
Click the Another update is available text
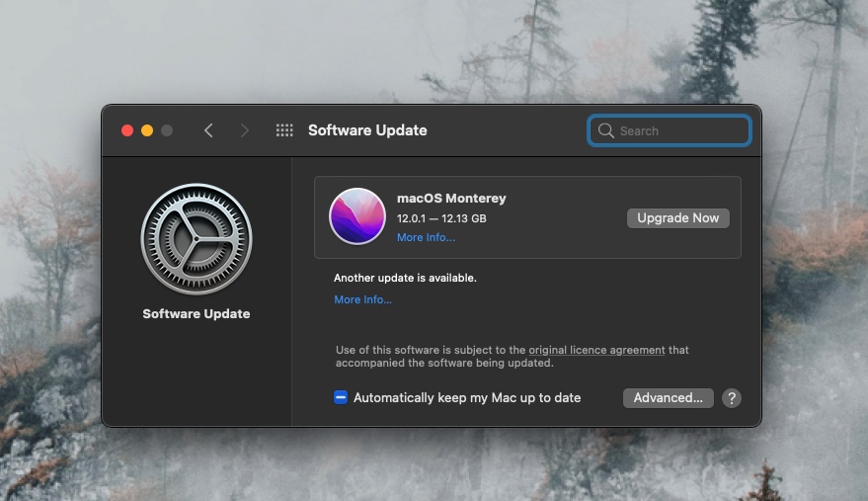click(x=405, y=278)
